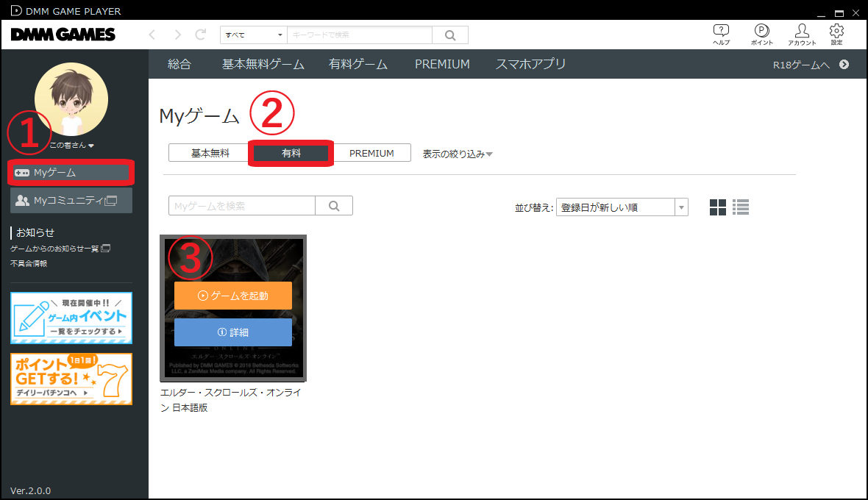The width and height of the screenshot is (868, 500).
Task: Launch the game with ゲームを起動
Action: coord(233,296)
